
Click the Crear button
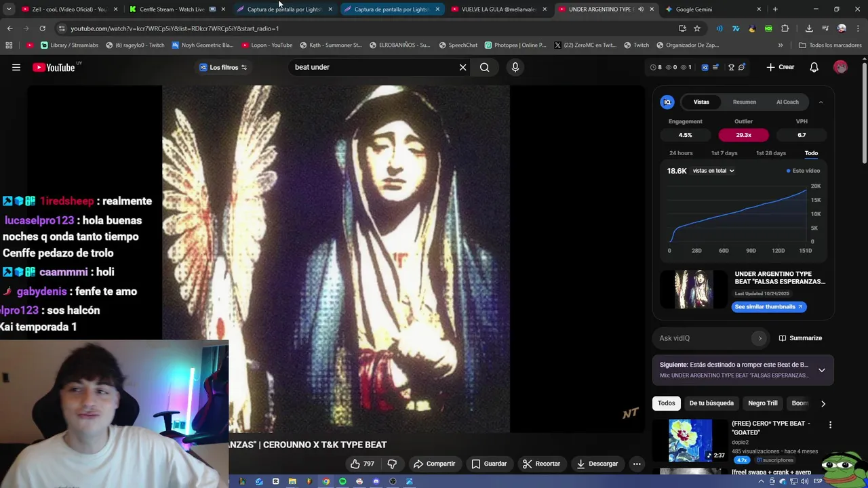(x=781, y=67)
